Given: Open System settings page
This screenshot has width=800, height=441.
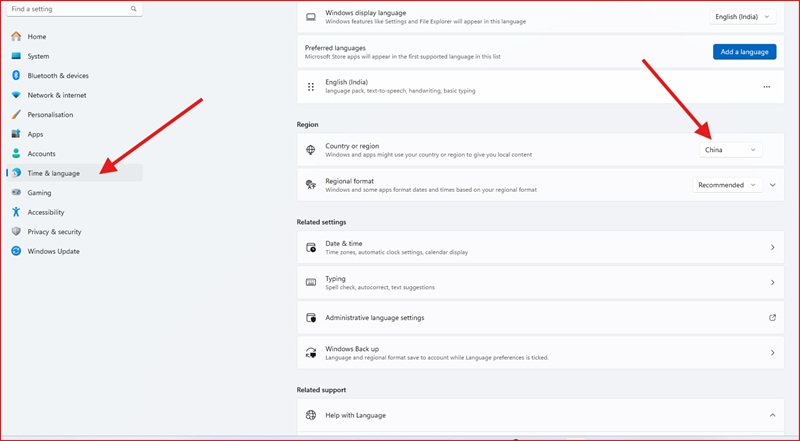Looking at the screenshot, I should [x=74, y=56].
